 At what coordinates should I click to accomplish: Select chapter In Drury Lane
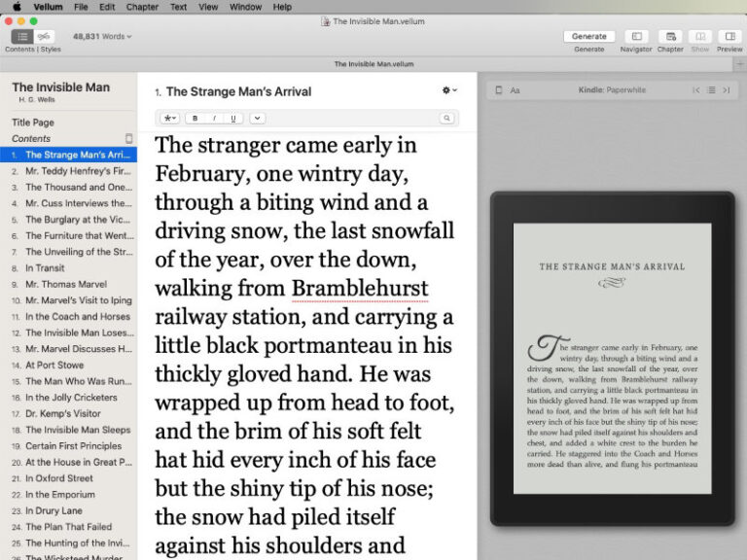(69, 511)
